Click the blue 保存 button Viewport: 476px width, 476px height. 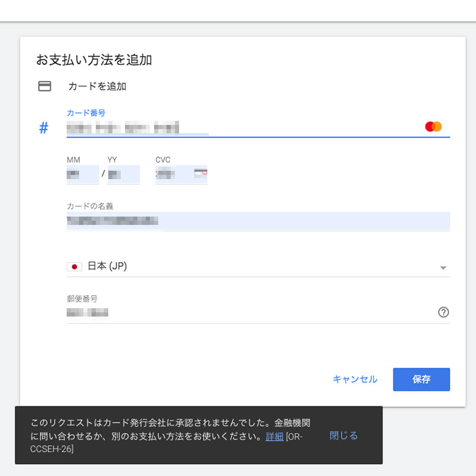[421, 380]
